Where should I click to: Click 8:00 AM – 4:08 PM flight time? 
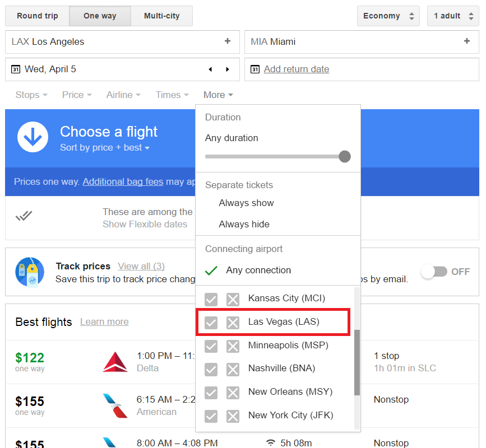click(177, 443)
